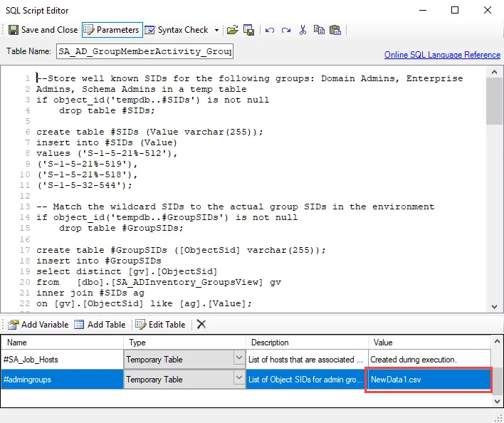This screenshot has width=504, height=423.
Task: Maximize the SQL Script Editor window
Action: coord(455,10)
